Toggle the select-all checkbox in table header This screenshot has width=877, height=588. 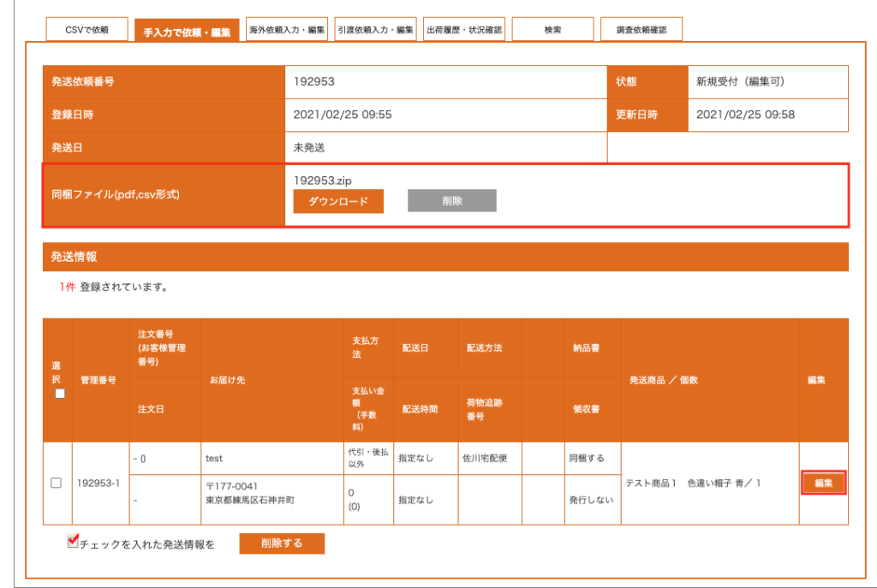[x=60, y=394]
